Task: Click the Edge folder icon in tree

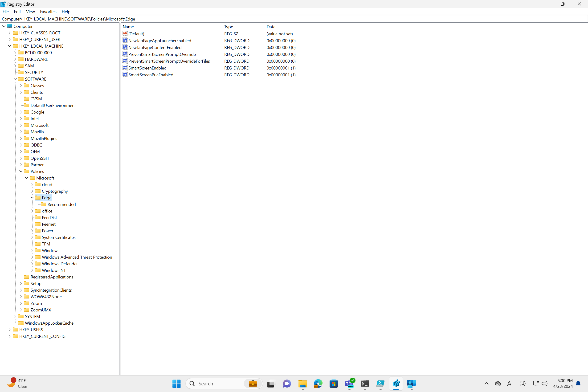Action: [37, 197]
